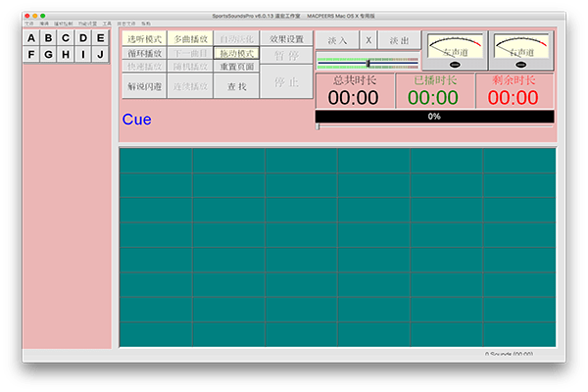This screenshot has height=392, width=588.
Task: Click the 淡入 fade in button
Action: coord(337,40)
